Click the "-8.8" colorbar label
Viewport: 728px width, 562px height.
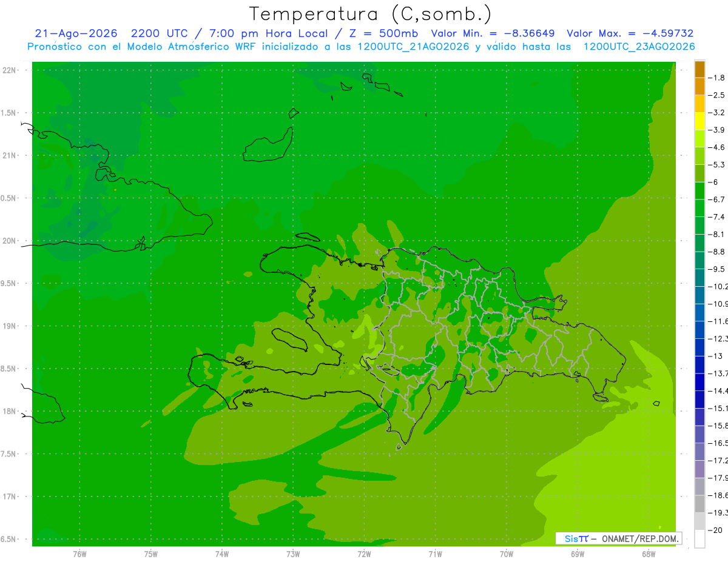pyautogui.click(x=717, y=252)
